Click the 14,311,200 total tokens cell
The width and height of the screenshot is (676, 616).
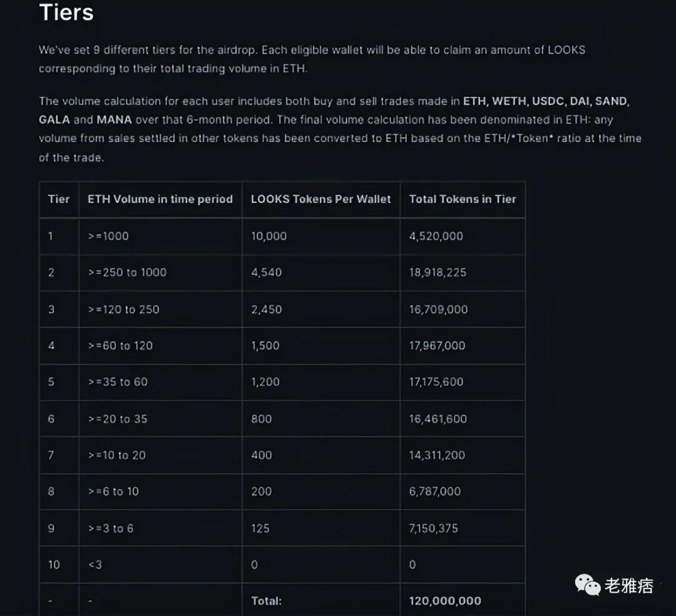click(x=463, y=455)
